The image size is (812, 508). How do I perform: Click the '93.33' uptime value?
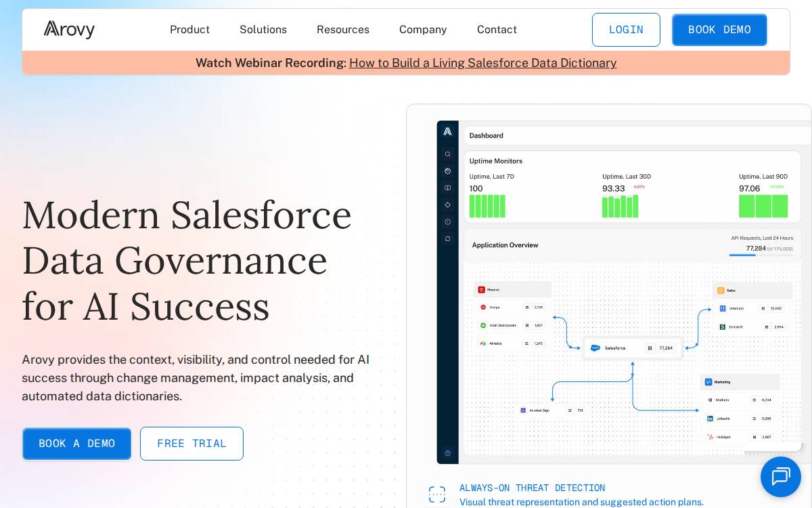pyautogui.click(x=614, y=188)
